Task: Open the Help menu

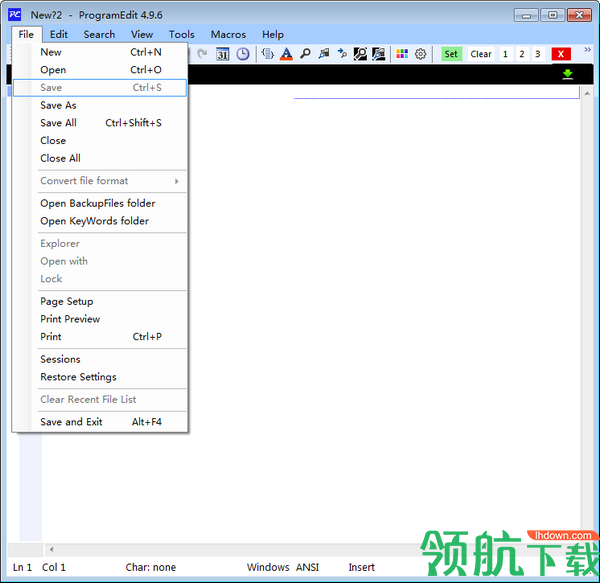Action: (273, 34)
